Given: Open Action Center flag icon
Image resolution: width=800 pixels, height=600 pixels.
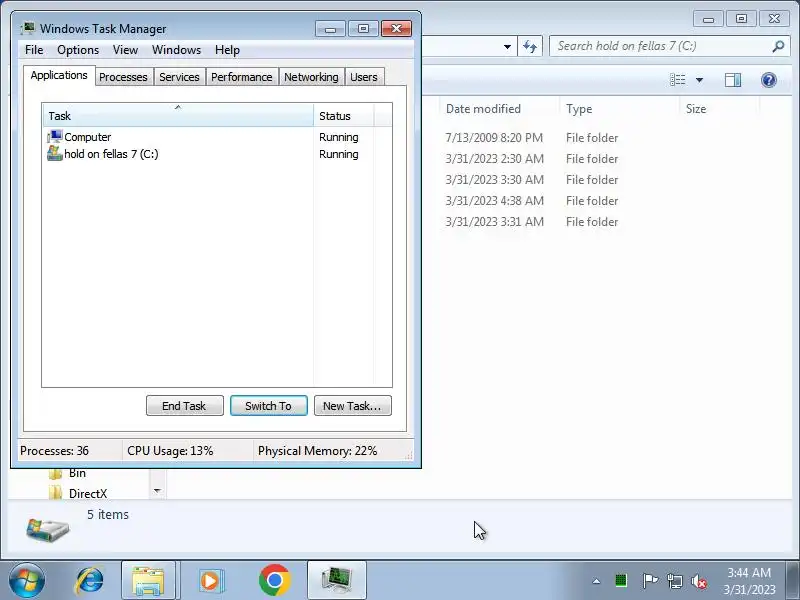Looking at the screenshot, I should pyautogui.click(x=649, y=581).
